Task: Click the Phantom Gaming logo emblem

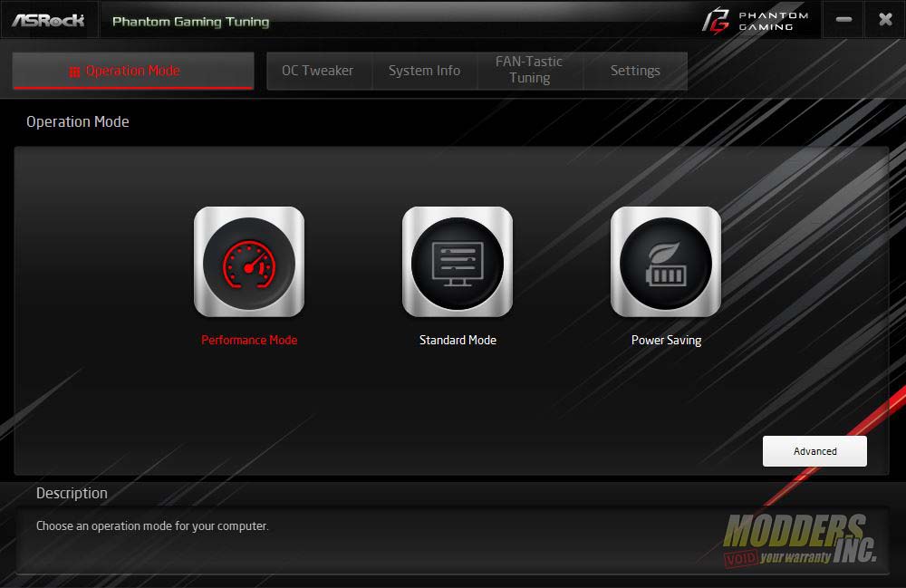Action: click(716, 20)
